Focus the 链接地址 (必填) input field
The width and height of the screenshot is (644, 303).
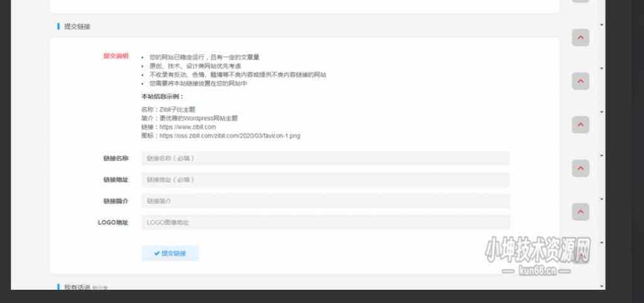[x=325, y=180]
